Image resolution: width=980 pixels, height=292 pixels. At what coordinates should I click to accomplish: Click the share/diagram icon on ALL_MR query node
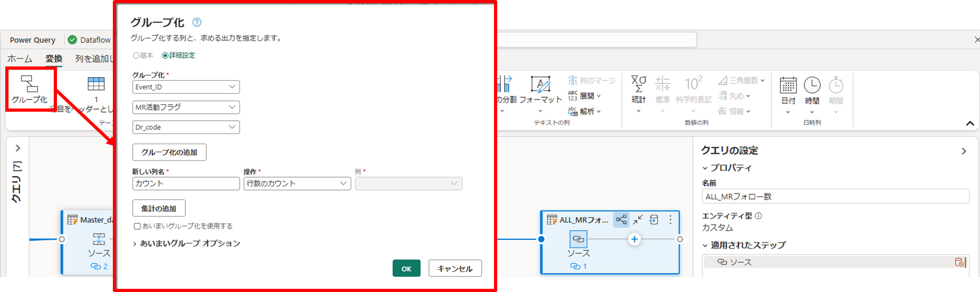[621, 220]
